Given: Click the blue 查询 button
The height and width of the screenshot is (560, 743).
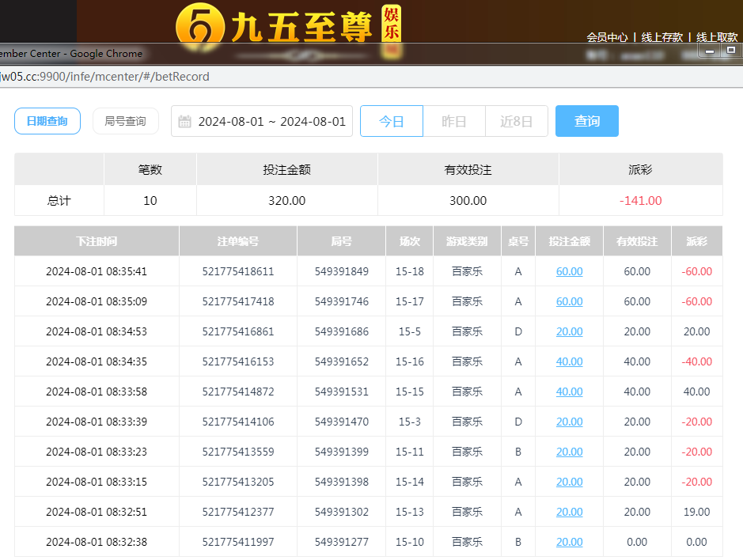Looking at the screenshot, I should coord(586,122).
